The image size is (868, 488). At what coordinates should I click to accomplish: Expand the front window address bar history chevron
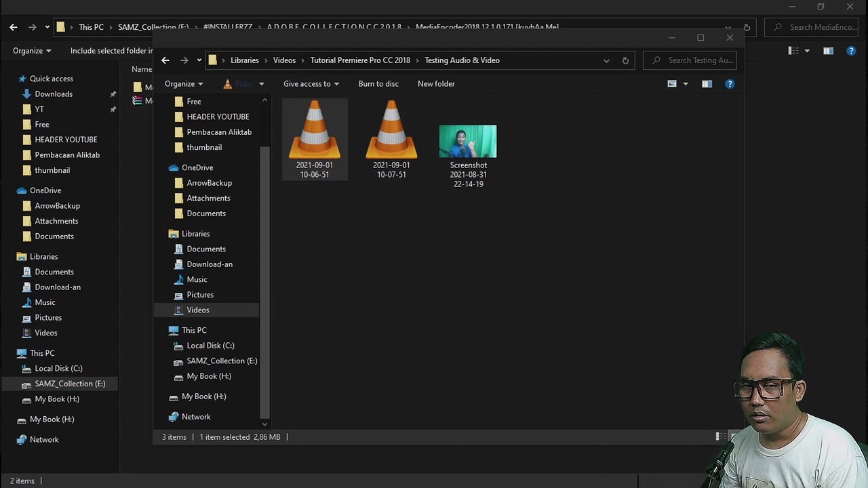click(606, 60)
